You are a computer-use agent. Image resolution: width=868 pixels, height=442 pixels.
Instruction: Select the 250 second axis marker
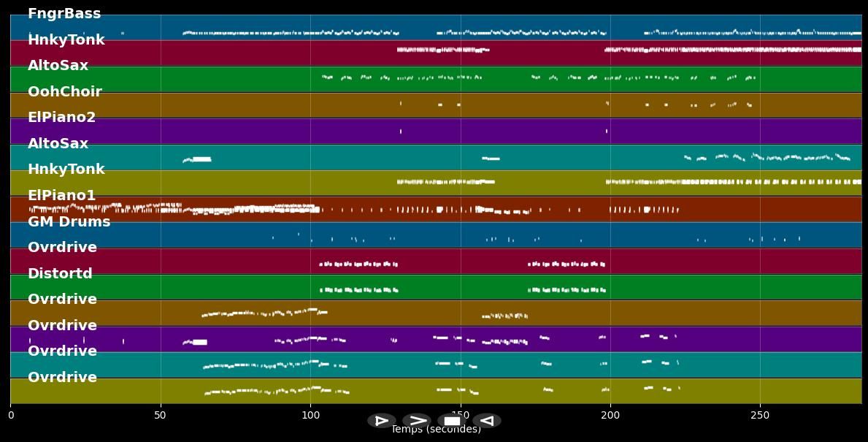[759, 415]
